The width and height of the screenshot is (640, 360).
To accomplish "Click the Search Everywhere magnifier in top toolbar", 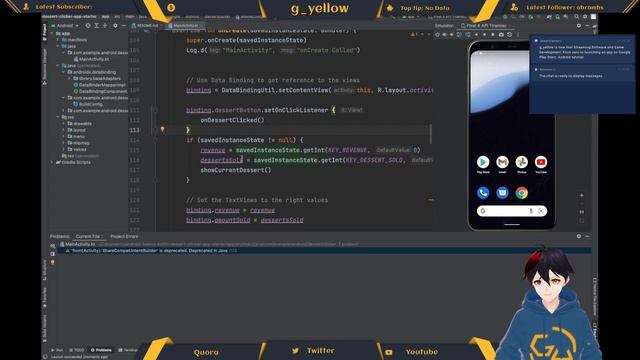I will point(576,17).
